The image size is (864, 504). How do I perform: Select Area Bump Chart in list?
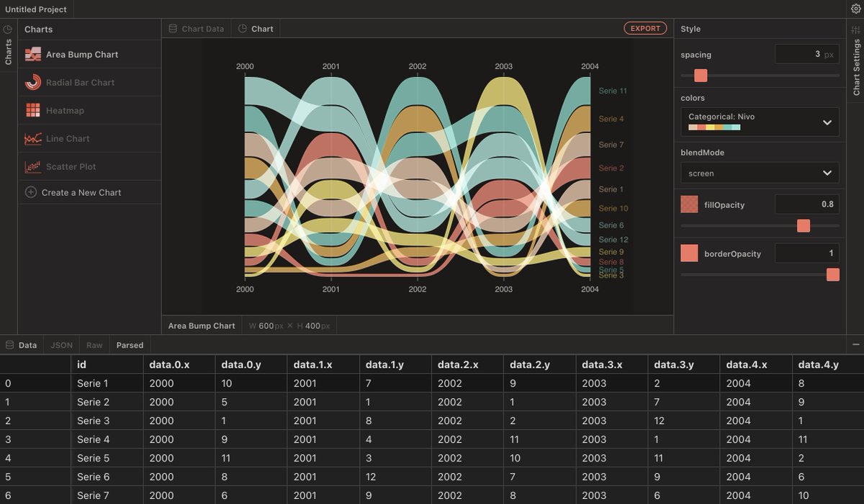(89, 55)
